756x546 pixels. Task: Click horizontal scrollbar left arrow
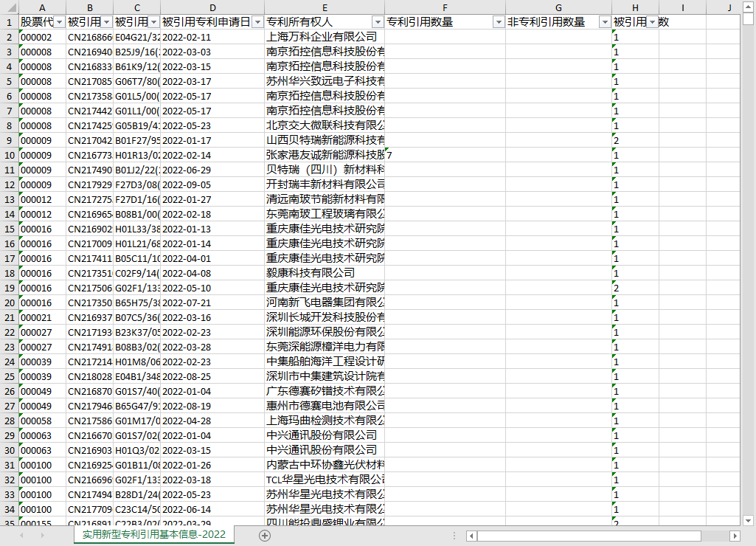coord(471,536)
